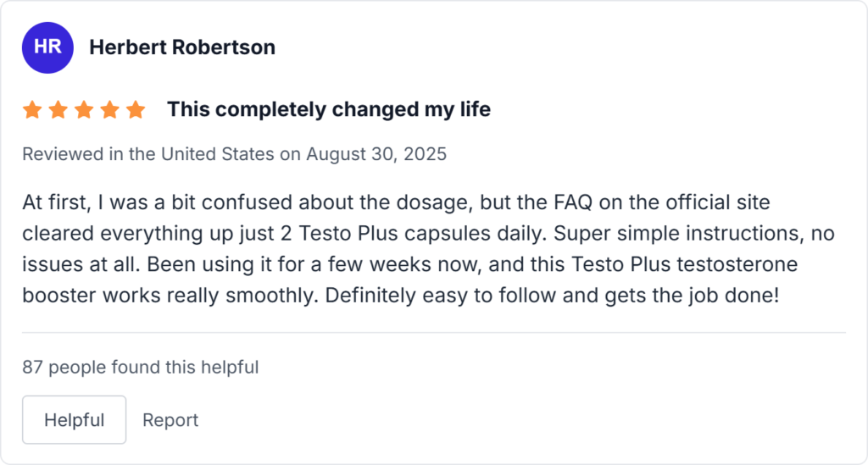Click "United States" in the review location
This screenshot has height=465, width=868.
pyautogui.click(x=218, y=154)
